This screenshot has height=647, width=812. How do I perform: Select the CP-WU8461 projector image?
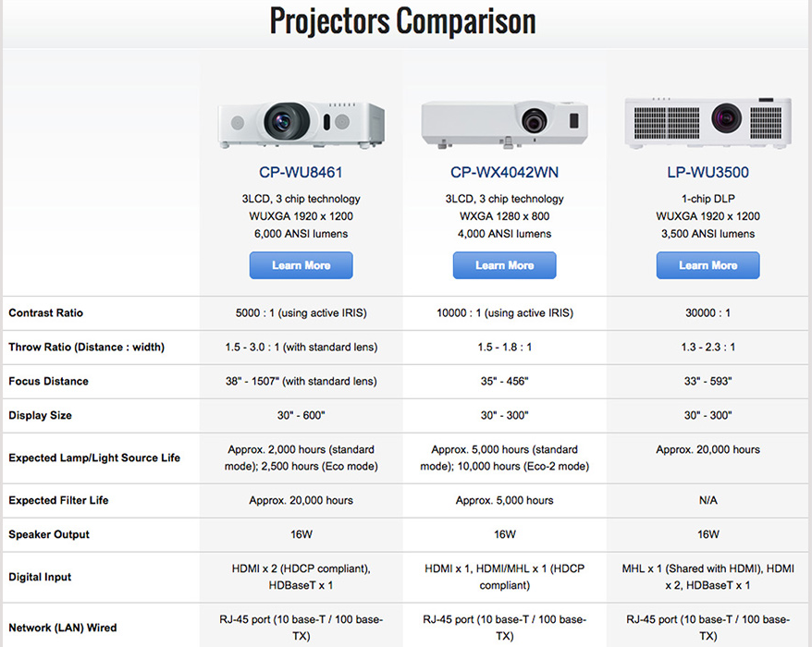(x=301, y=125)
